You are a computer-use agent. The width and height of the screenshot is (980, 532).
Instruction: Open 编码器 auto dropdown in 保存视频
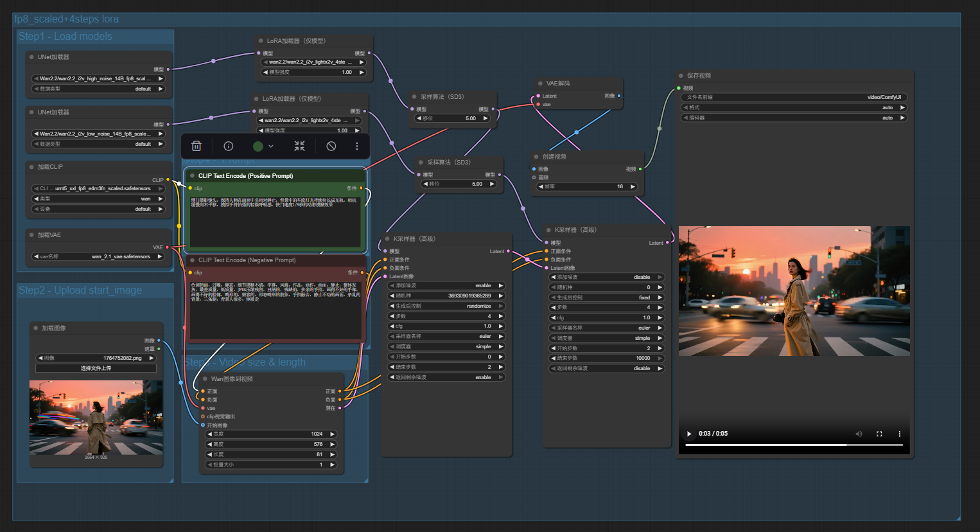click(794, 118)
